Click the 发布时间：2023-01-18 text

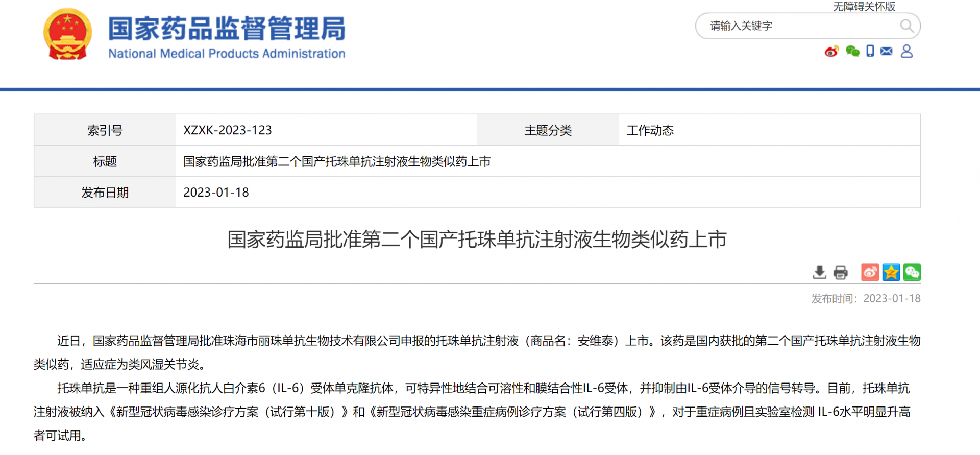tap(866, 298)
